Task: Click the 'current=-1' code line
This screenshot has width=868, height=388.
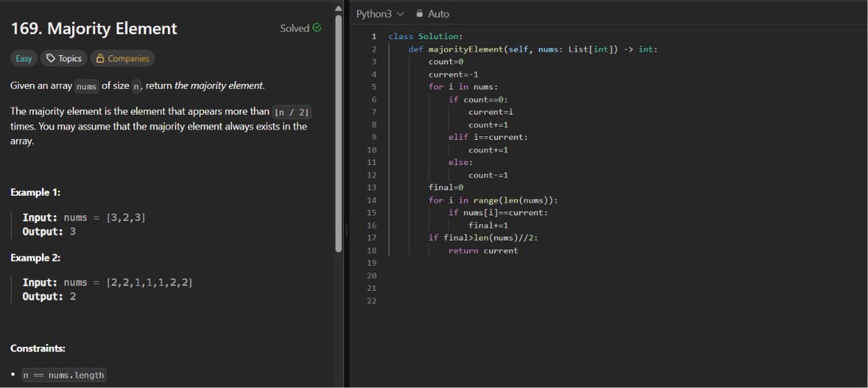Action: click(x=454, y=75)
